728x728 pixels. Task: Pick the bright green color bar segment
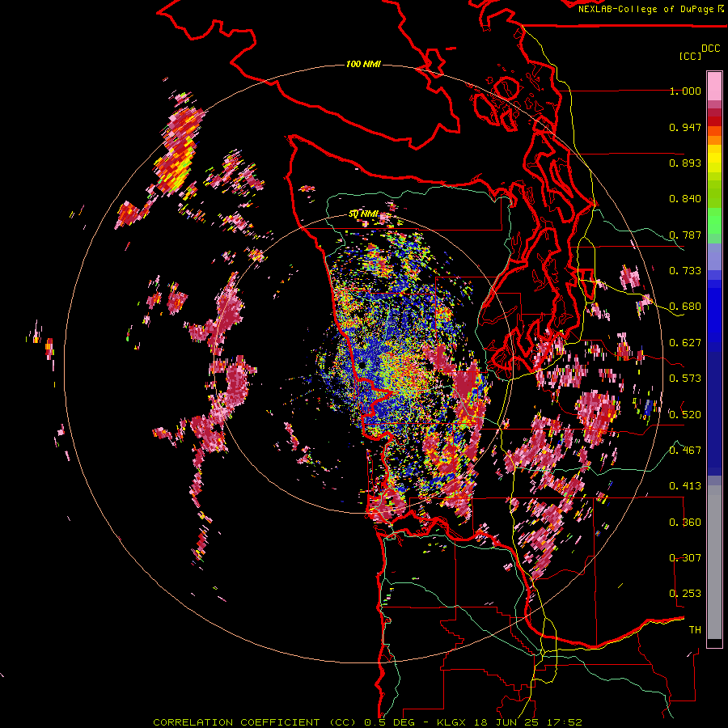coord(714,221)
